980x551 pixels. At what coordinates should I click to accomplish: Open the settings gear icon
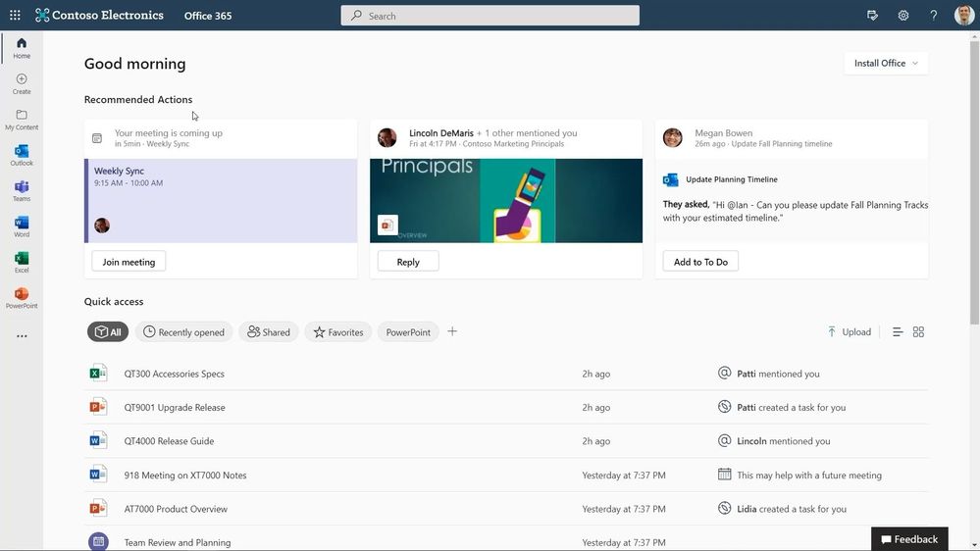tap(903, 16)
